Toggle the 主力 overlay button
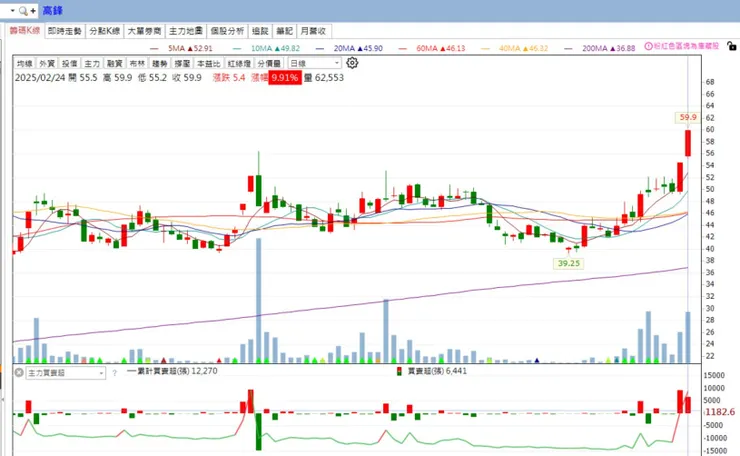The height and width of the screenshot is (456, 740). tap(92, 63)
